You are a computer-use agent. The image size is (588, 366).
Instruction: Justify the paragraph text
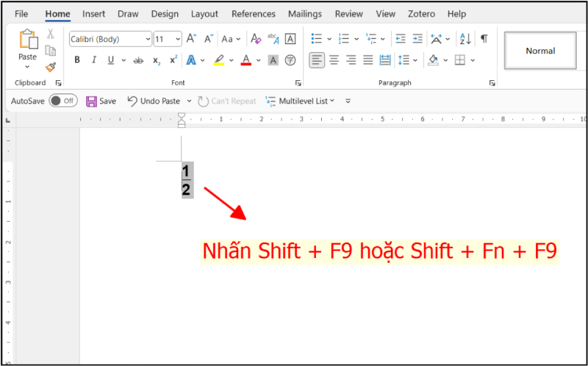pos(368,60)
